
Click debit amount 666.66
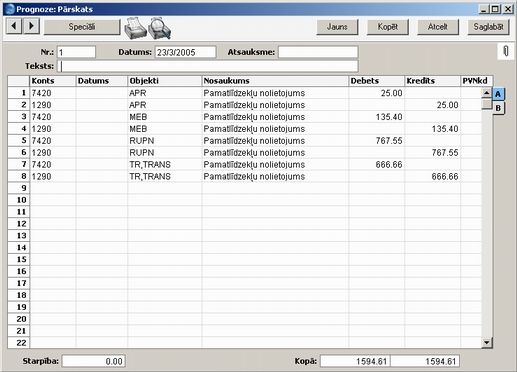389,165
